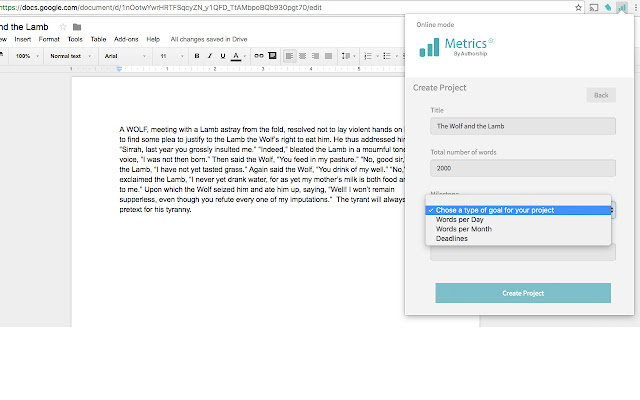Open the Insert menu
Screen dimensions: 640x400
click(x=22, y=39)
